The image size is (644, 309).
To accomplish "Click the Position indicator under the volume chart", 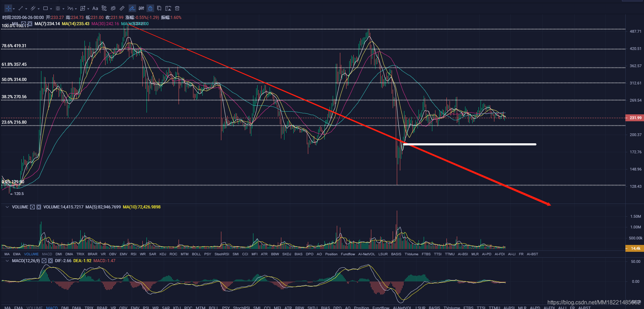I will point(331,254).
